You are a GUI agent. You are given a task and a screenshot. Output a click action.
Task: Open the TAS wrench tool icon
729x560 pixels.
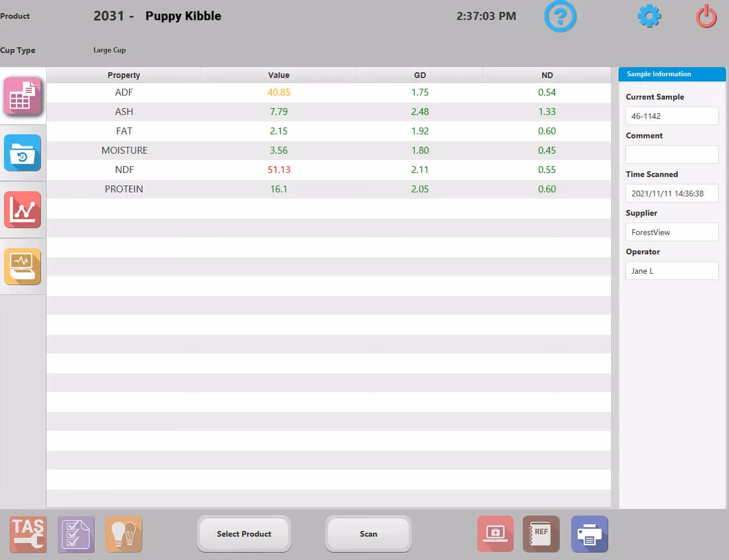pyautogui.click(x=28, y=534)
